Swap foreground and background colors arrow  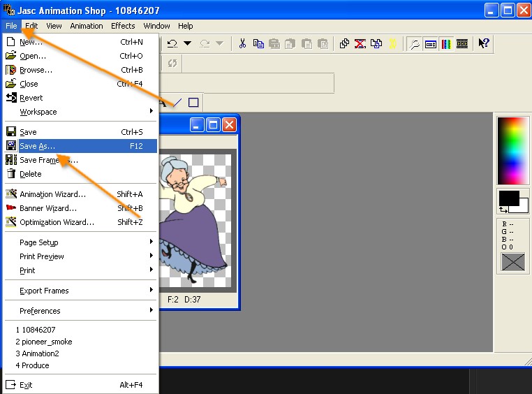(503, 210)
